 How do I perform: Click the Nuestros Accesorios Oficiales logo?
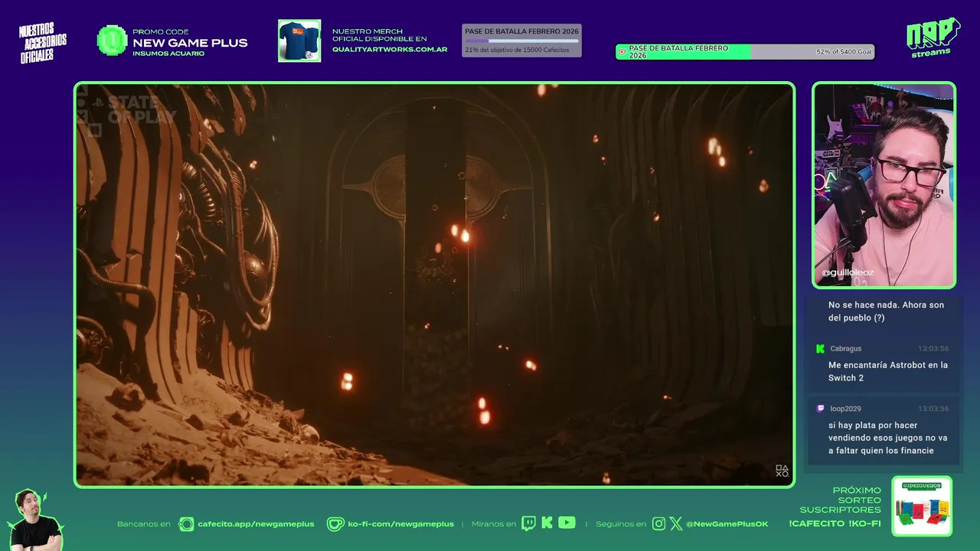(43, 43)
